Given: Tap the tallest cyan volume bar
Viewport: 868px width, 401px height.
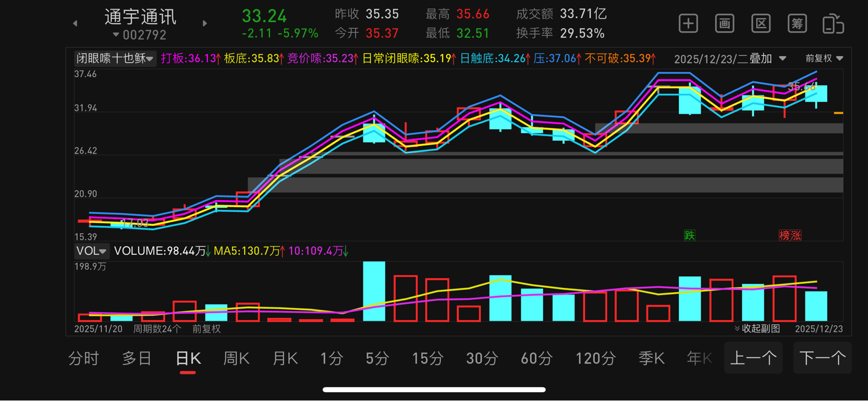Looking at the screenshot, I should pos(374,291).
